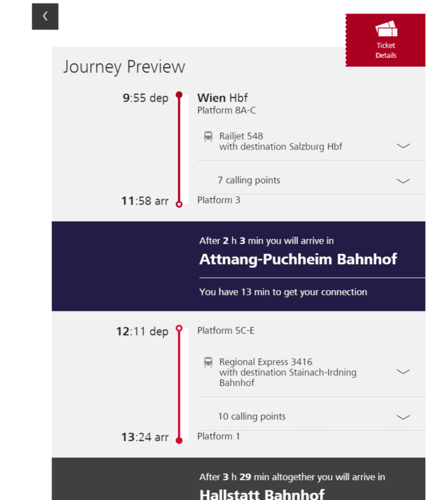Click the ticket icon in the red tile
Viewport: 448px width, 500px height.
tap(386, 29)
